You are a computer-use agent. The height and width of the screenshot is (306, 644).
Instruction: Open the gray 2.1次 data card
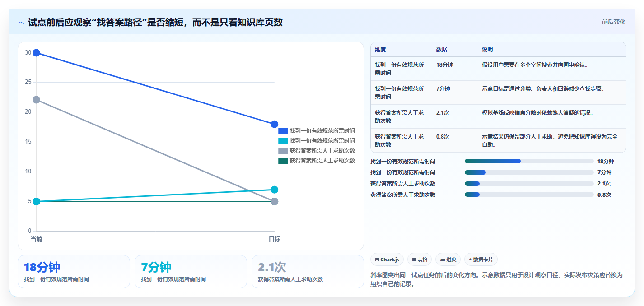(308, 272)
